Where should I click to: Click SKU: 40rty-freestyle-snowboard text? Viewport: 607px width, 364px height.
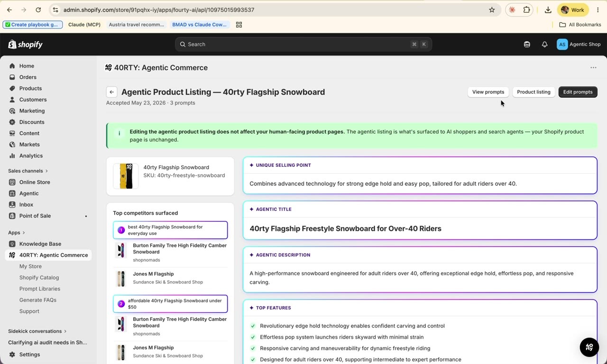pos(184,175)
